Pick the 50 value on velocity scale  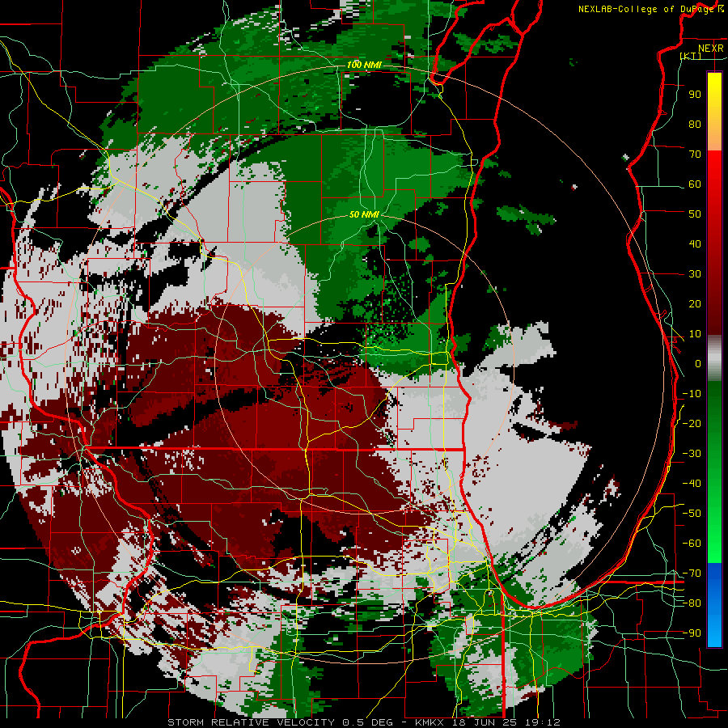[695, 214]
